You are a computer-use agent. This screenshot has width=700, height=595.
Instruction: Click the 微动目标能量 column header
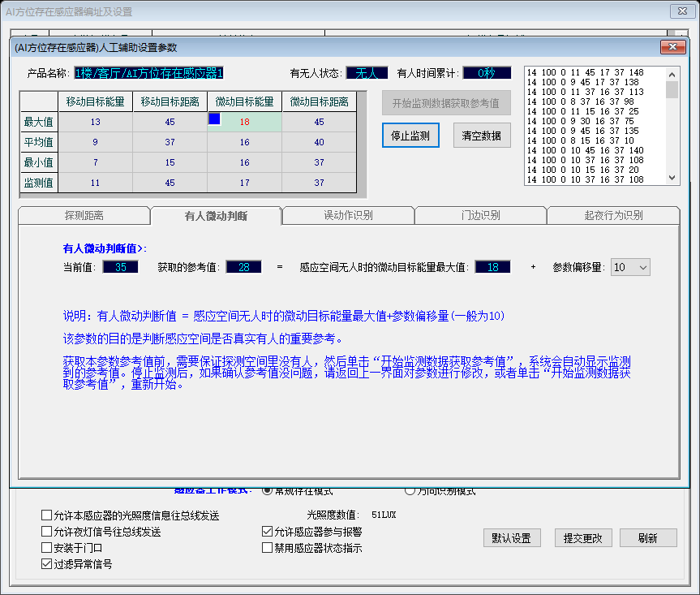tap(245, 101)
